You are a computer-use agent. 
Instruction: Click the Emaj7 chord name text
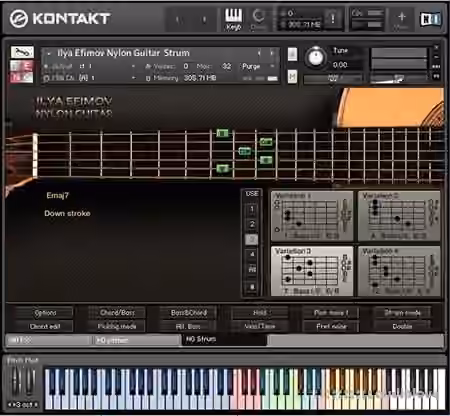pyautogui.click(x=57, y=195)
